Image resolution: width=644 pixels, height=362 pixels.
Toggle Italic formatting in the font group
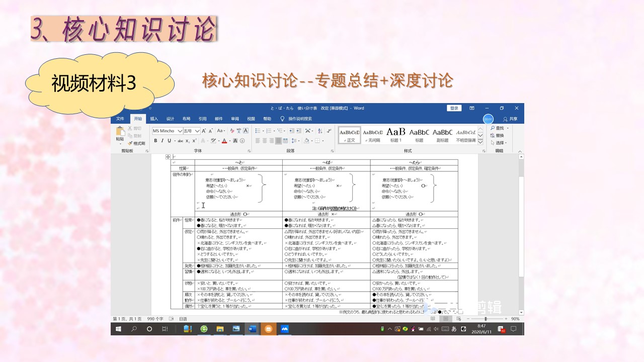pyautogui.click(x=162, y=141)
